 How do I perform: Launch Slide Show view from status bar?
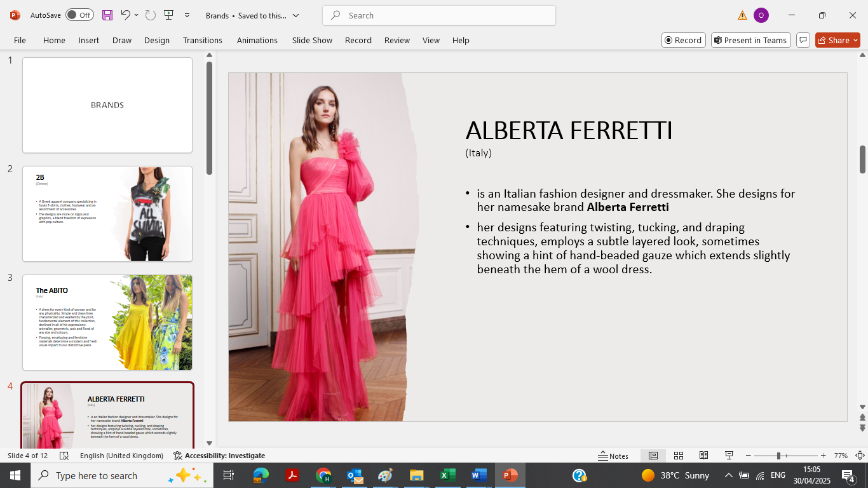pos(729,456)
